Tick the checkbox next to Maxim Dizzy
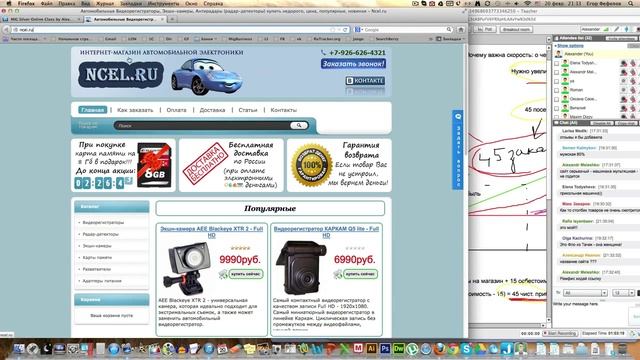640x360 pixels. 556,117
